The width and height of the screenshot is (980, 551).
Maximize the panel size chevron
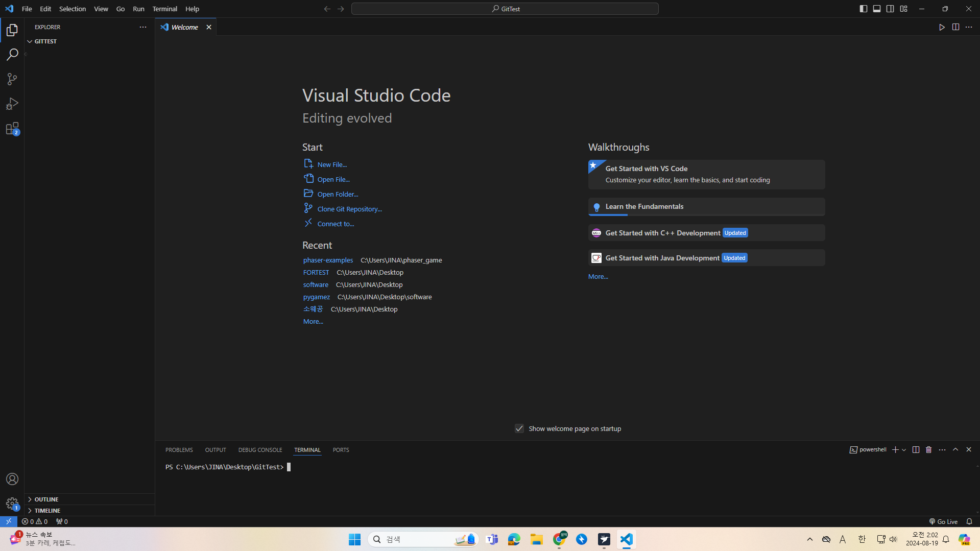[x=955, y=449]
